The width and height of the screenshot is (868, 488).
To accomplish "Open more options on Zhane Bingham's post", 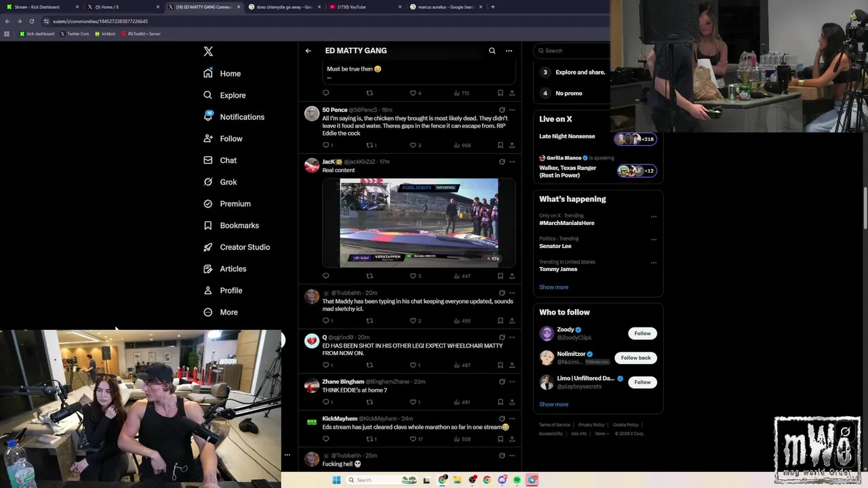I will tap(512, 382).
